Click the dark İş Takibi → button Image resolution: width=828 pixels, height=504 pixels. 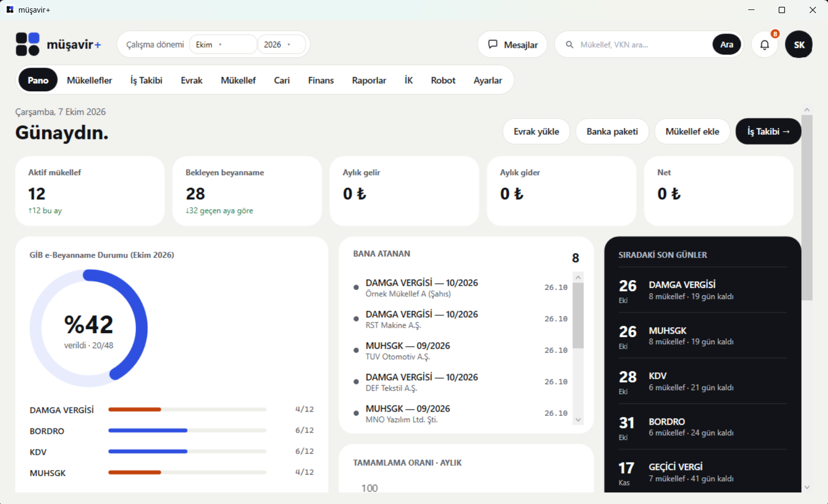pos(768,131)
